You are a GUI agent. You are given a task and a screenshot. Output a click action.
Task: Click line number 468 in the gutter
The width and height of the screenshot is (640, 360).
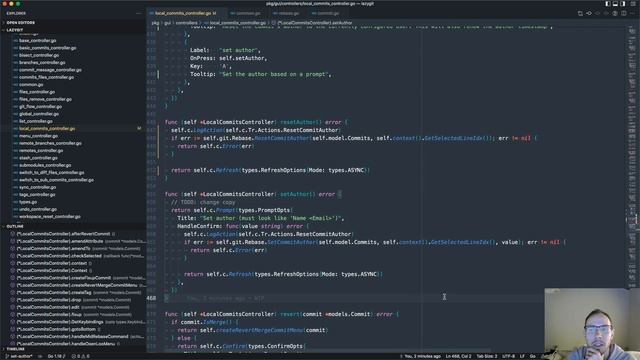pyautogui.click(x=151, y=298)
